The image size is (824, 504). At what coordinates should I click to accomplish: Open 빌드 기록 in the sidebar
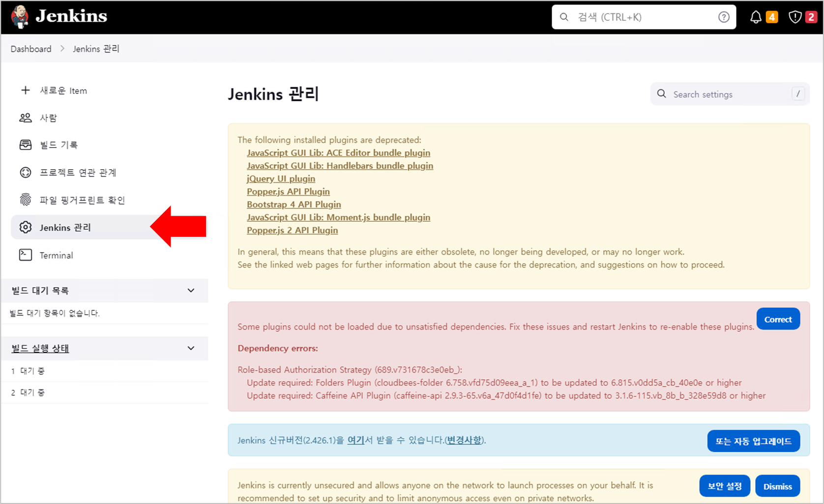point(109,145)
